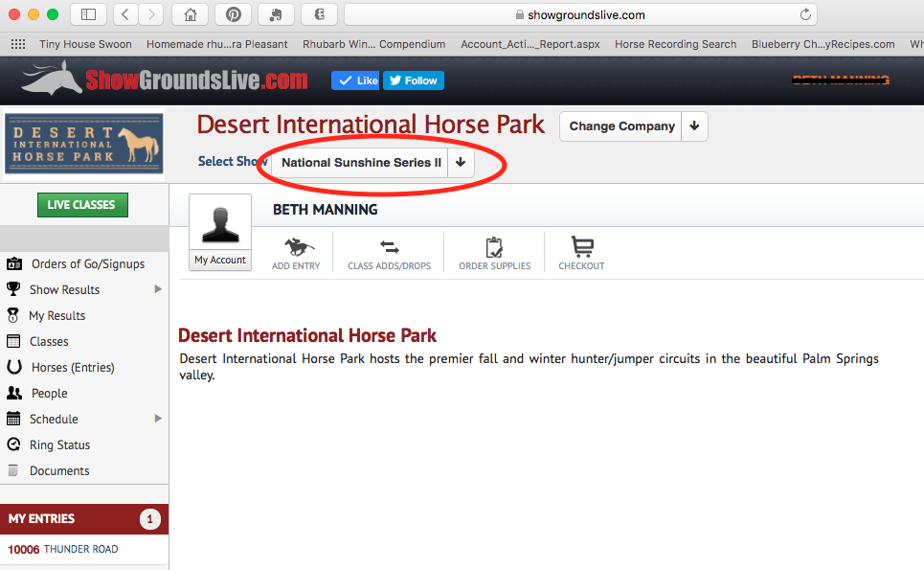The image size is (924, 570).
Task: Open the bookmarks grid icon
Action: [x=18, y=44]
